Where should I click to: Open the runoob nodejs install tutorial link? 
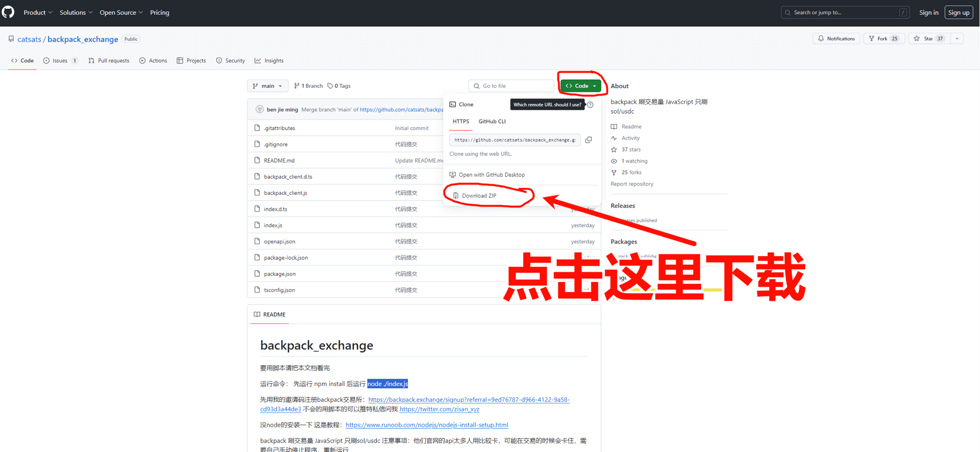click(427, 425)
